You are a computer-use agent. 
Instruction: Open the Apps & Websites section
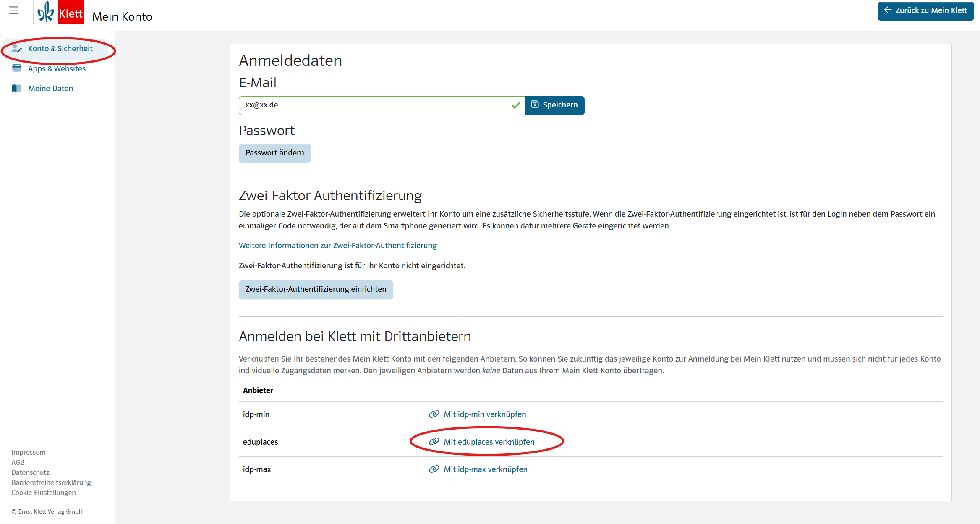(57, 69)
